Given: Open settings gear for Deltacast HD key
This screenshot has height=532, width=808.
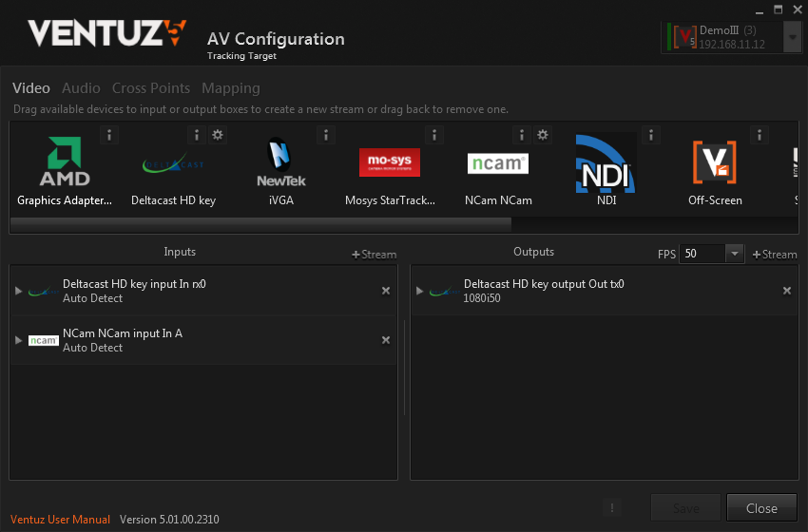Looking at the screenshot, I should point(218,135).
